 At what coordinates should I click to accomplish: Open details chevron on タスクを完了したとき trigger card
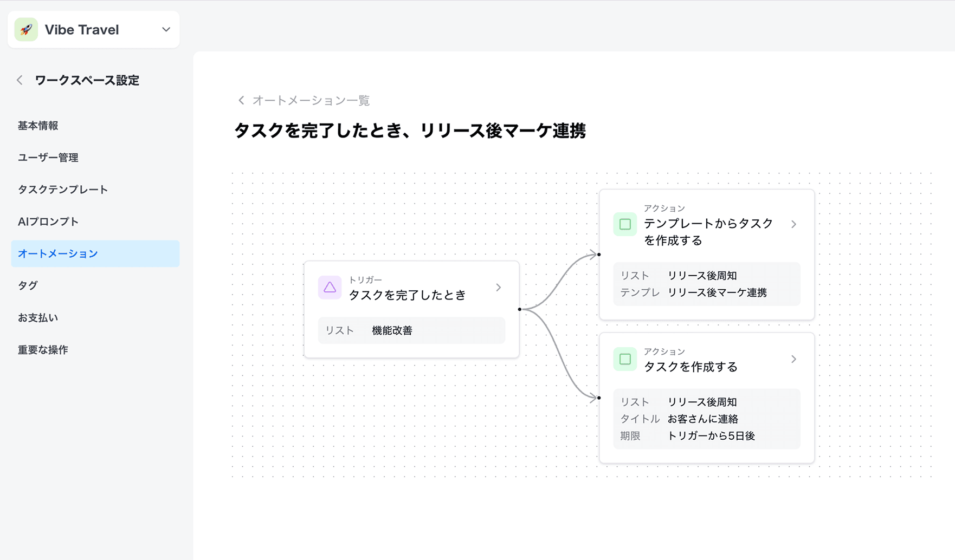[498, 288]
